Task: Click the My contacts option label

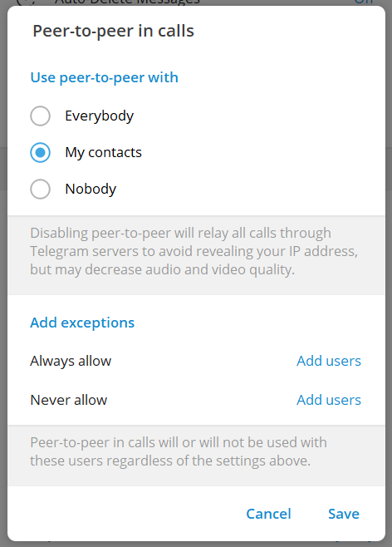Action: 104,152
